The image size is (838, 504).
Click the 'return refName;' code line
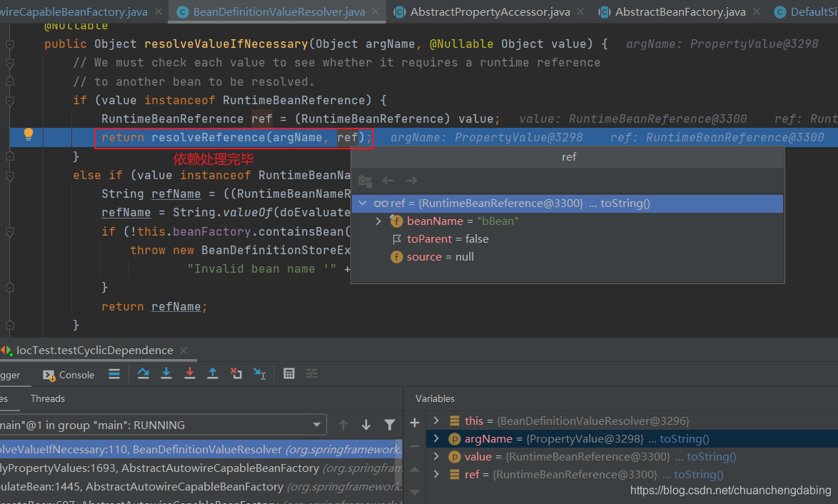(x=154, y=307)
